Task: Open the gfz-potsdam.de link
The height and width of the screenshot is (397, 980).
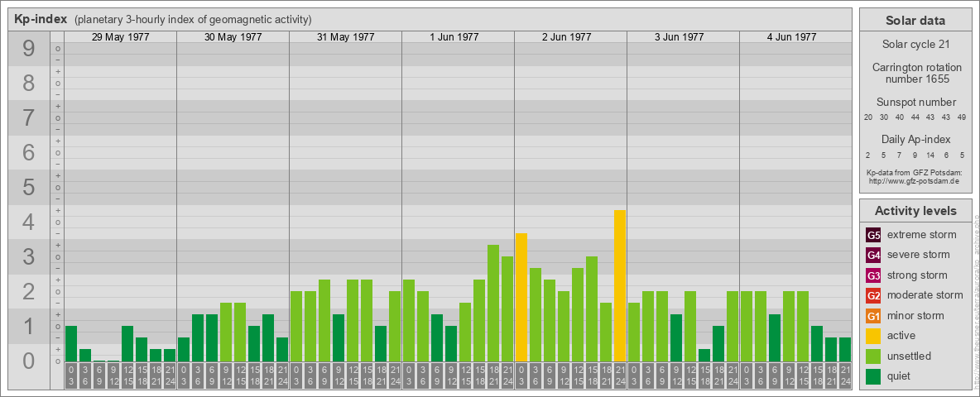Action: (914, 181)
